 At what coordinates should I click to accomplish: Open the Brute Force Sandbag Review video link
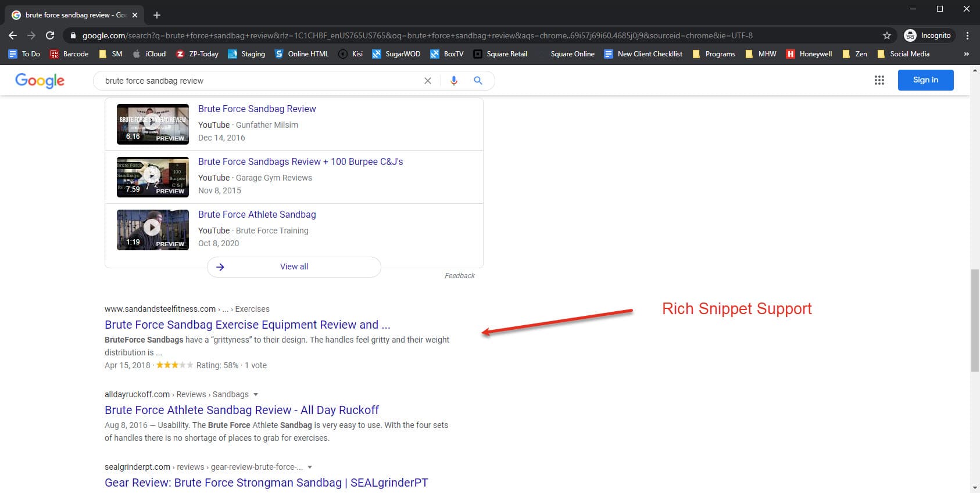[257, 109]
